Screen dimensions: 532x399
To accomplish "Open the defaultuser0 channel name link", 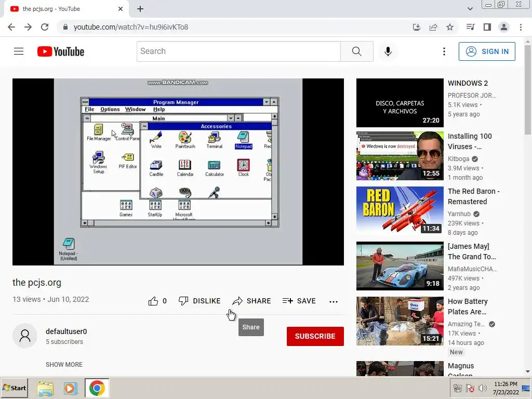I will [66, 331].
